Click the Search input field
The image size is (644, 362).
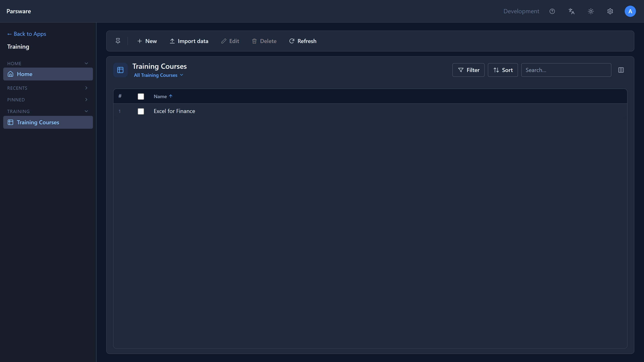(x=566, y=70)
